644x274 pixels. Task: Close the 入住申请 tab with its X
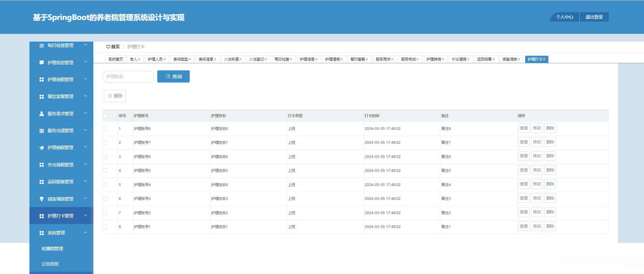tap(240, 59)
